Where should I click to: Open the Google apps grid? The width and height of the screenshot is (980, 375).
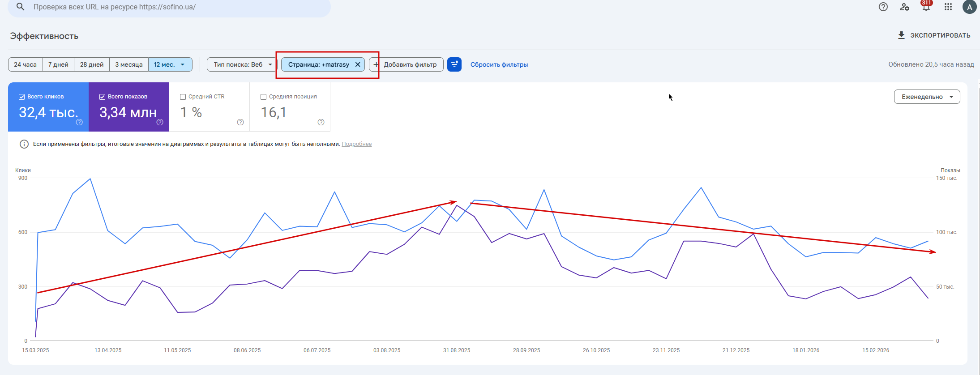(x=948, y=7)
